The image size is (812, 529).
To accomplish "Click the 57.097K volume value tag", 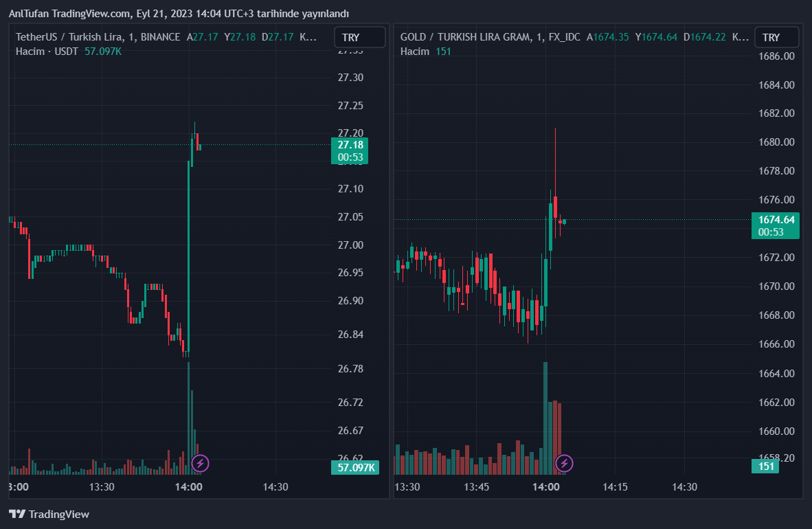I will point(355,468).
